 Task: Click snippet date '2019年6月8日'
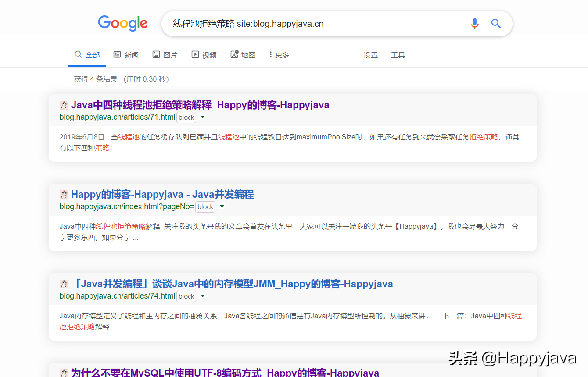(x=82, y=137)
